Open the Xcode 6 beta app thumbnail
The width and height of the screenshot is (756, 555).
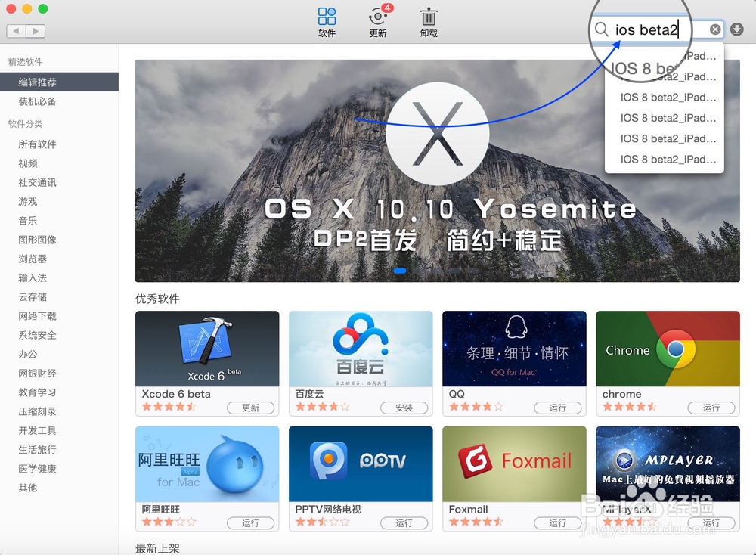click(207, 349)
